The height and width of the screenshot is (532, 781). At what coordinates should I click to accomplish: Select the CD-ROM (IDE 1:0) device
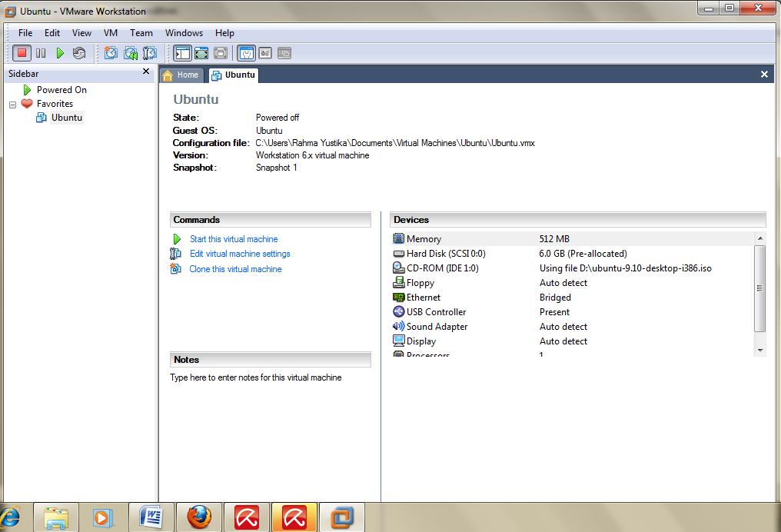(x=573, y=268)
